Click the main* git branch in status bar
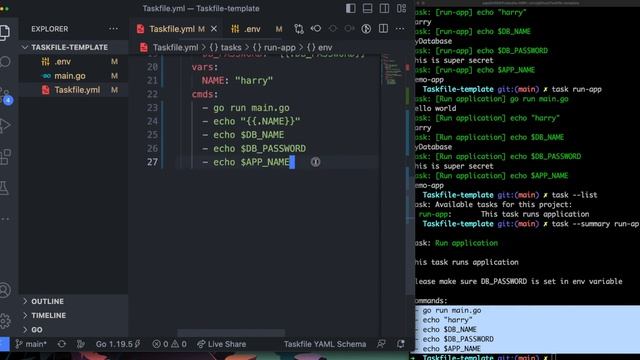Viewport: 640px width, 360px height. [31, 344]
